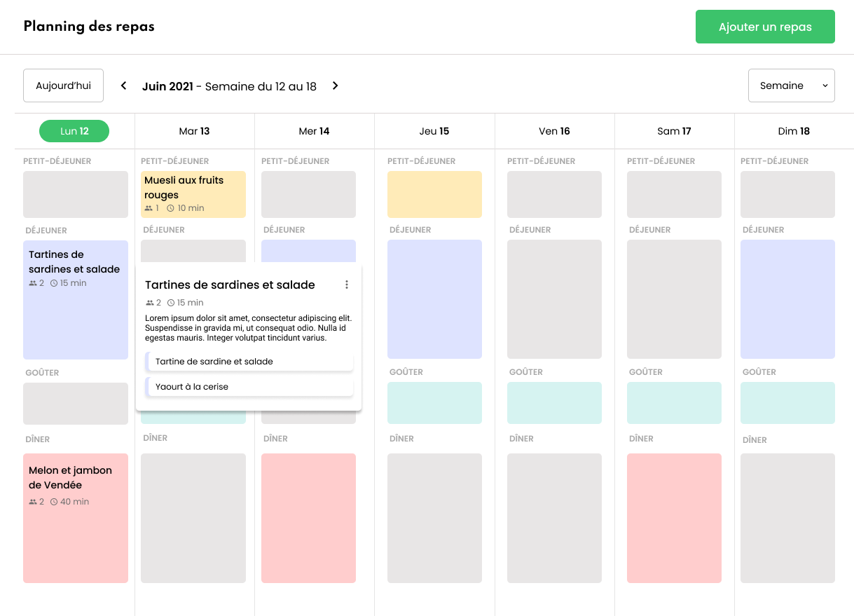Expand the Yaourt à la cerise ingredient
The image size is (854, 616).
(x=249, y=386)
